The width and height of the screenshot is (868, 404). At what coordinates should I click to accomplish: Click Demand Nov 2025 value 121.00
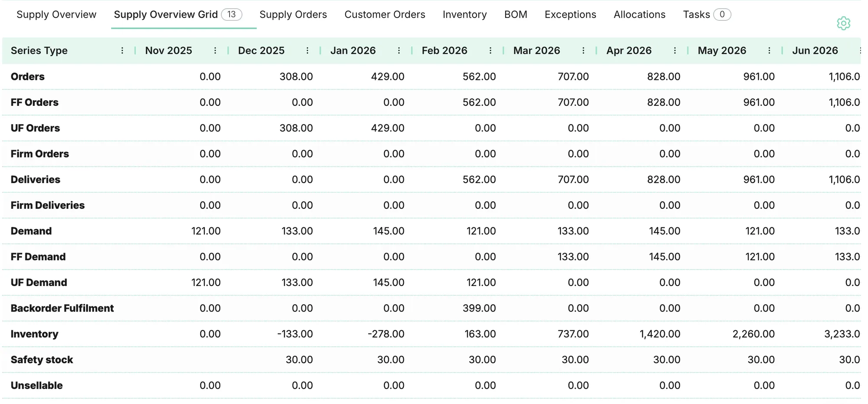pyautogui.click(x=206, y=231)
